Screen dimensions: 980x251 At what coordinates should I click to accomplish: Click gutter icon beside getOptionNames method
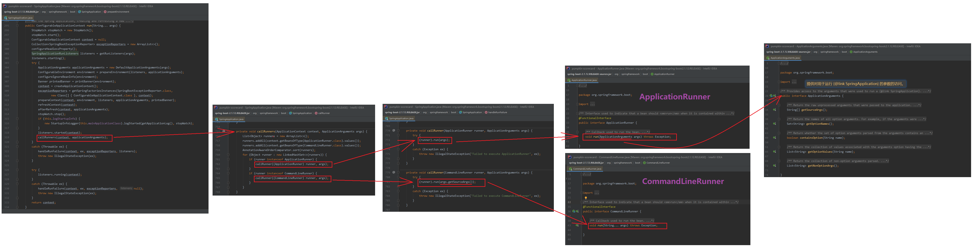774,124
